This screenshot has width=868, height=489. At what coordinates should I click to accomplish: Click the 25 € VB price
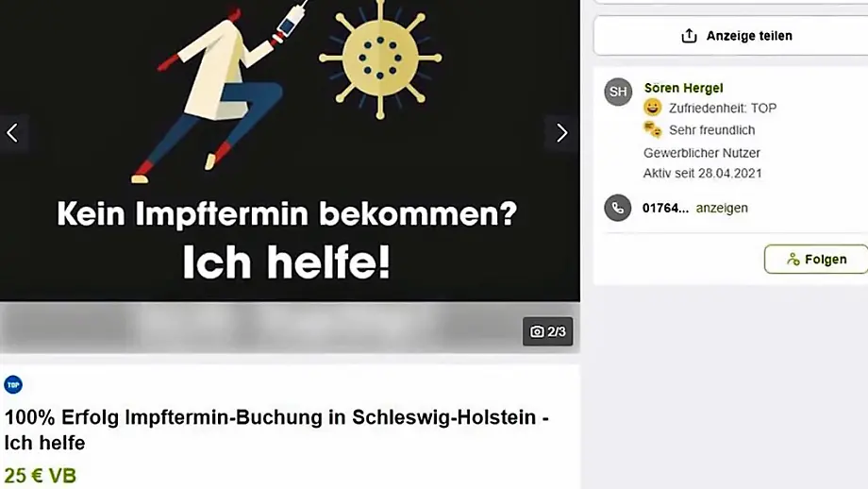pos(41,475)
